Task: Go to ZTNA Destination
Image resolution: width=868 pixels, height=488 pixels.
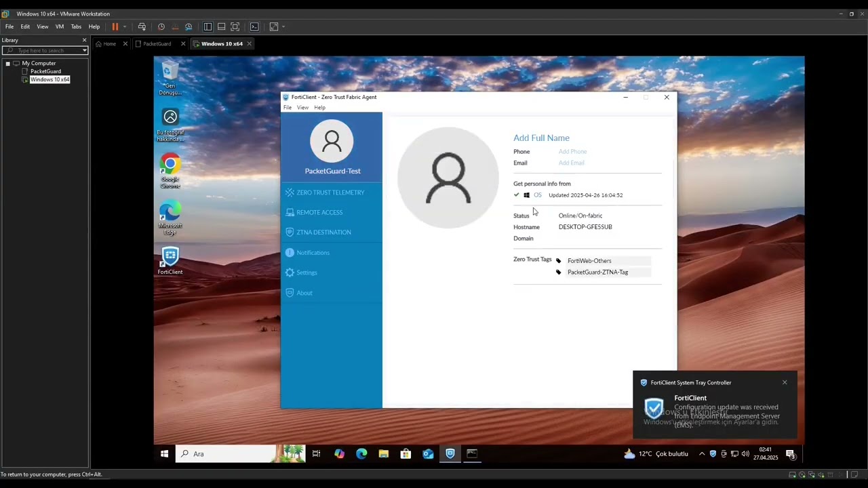Action: tap(331, 232)
